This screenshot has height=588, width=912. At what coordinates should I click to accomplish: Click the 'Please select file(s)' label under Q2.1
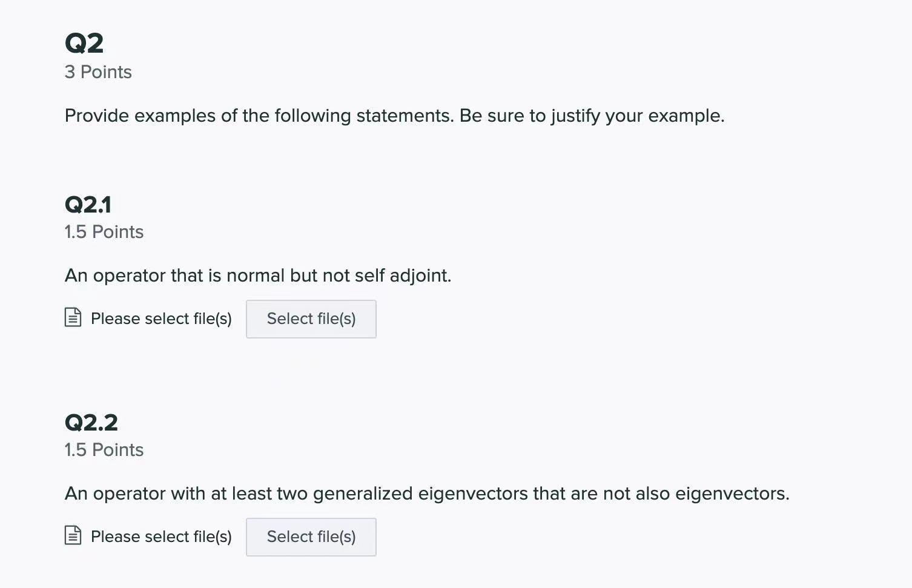pos(160,318)
